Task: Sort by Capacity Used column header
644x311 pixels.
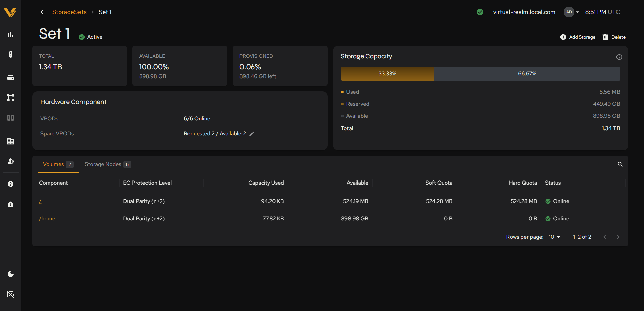Action: pos(266,183)
